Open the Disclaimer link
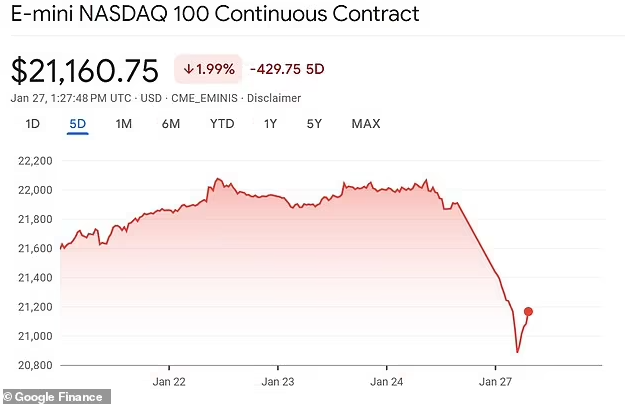The width and height of the screenshot is (625, 404). [x=274, y=98]
